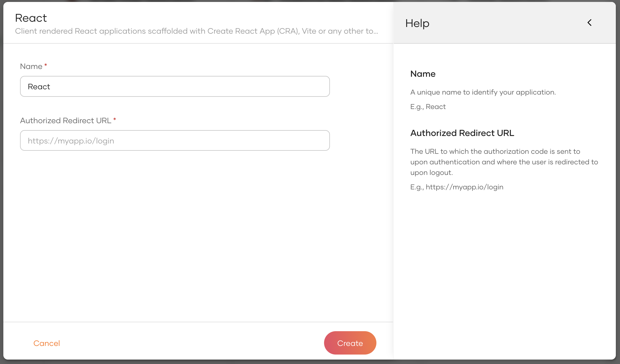Click the unique name description in Help
This screenshot has height=364, width=620.
(483, 92)
